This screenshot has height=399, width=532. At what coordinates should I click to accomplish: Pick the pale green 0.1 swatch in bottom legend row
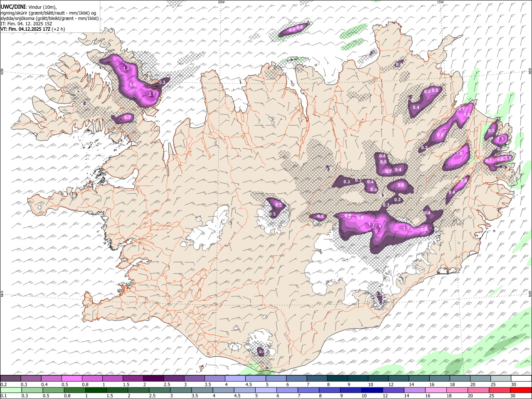[11, 390]
